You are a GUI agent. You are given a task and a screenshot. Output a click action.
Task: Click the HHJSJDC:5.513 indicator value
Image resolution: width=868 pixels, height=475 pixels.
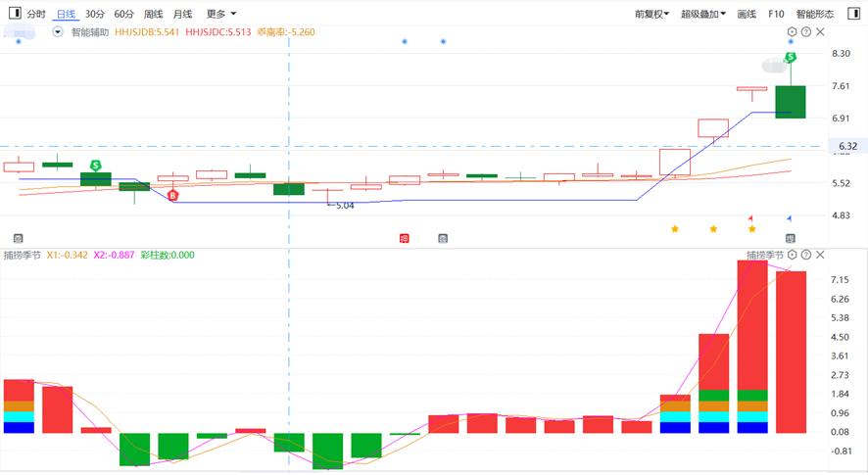pos(218,32)
